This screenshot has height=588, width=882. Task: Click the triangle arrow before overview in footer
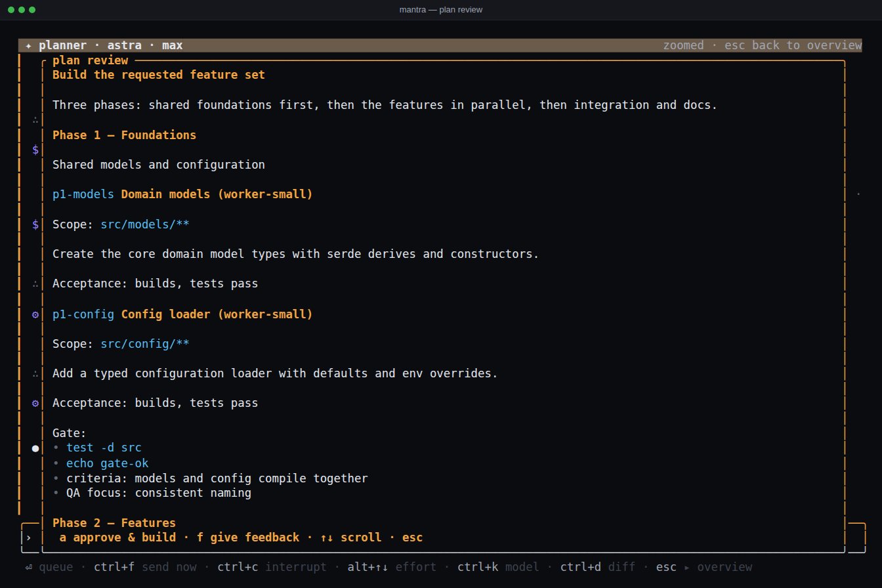687,567
